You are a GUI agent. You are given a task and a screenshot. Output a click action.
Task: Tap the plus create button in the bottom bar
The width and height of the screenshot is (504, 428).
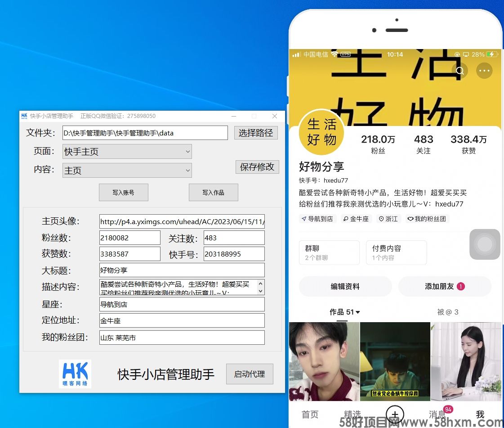coord(395,414)
